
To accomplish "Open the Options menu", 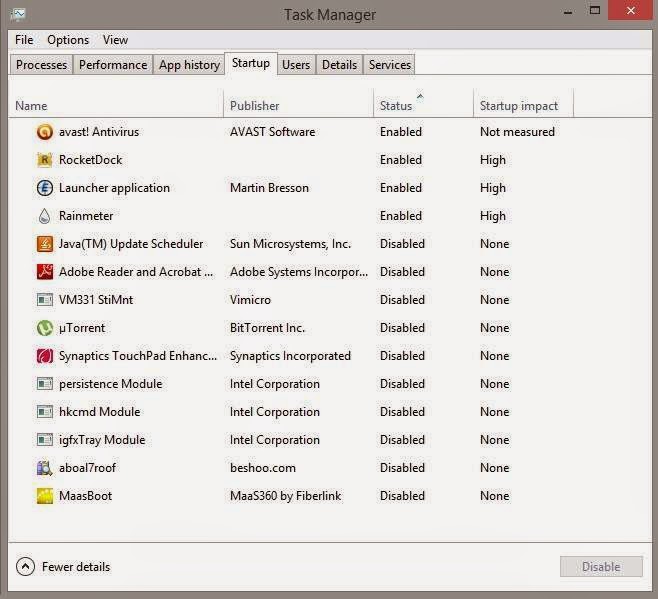I will point(68,40).
